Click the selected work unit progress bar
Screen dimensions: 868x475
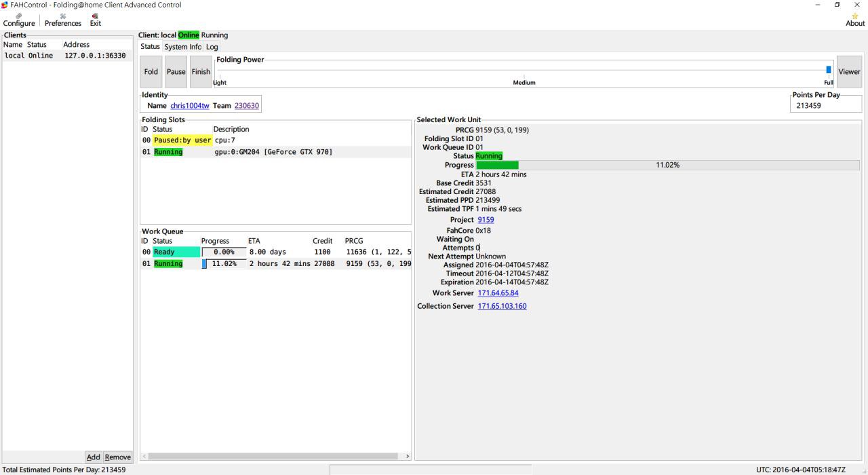pos(667,165)
